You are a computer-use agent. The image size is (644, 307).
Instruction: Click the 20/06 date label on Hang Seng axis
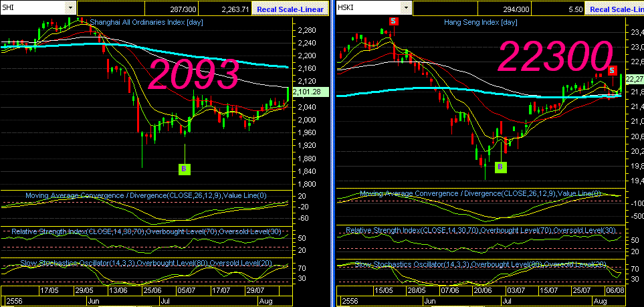pyautogui.click(x=482, y=290)
